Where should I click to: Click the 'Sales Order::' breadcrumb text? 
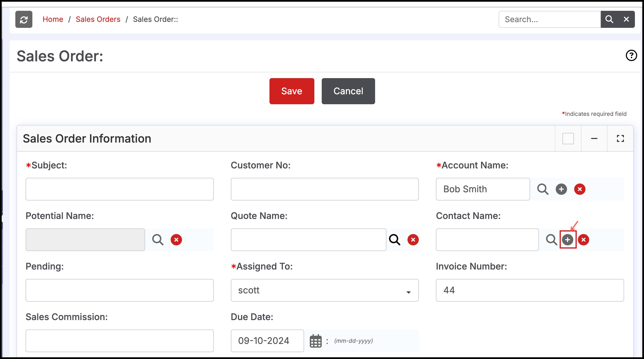[155, 19]
